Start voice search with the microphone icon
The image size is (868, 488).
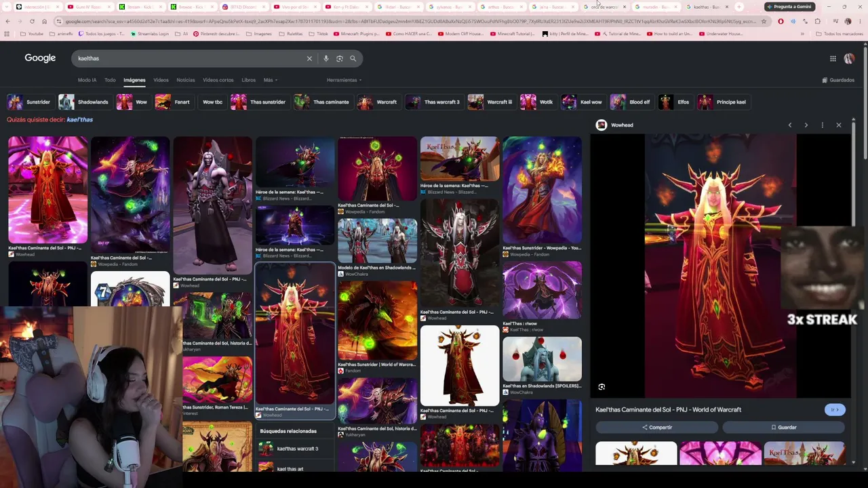click(x=326, y=58)
